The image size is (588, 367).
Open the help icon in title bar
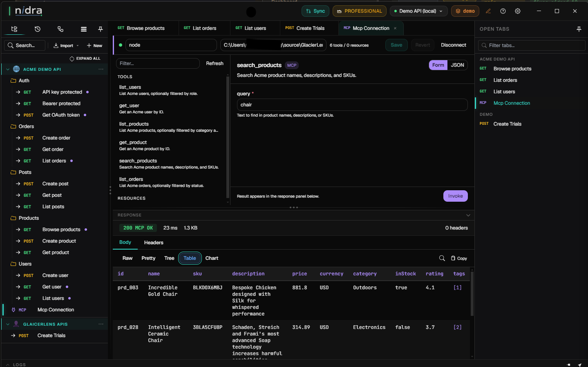click(x=503, y=11)
